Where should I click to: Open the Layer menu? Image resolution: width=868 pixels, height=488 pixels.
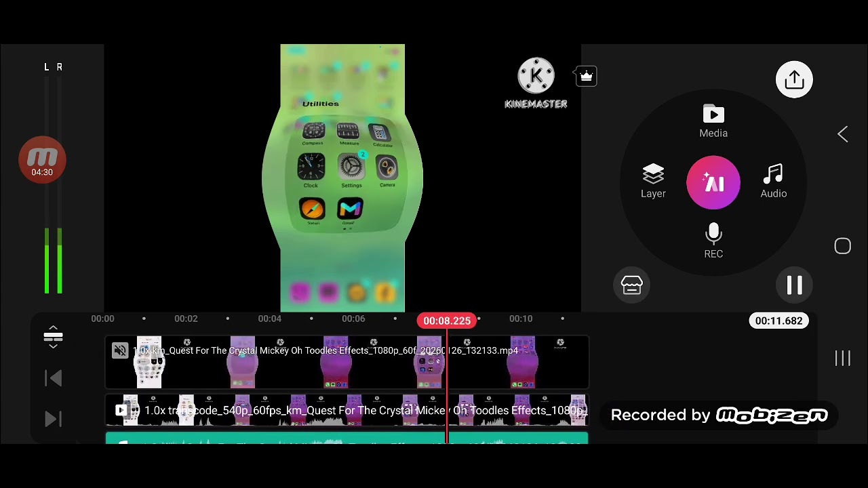pos(653,181)
